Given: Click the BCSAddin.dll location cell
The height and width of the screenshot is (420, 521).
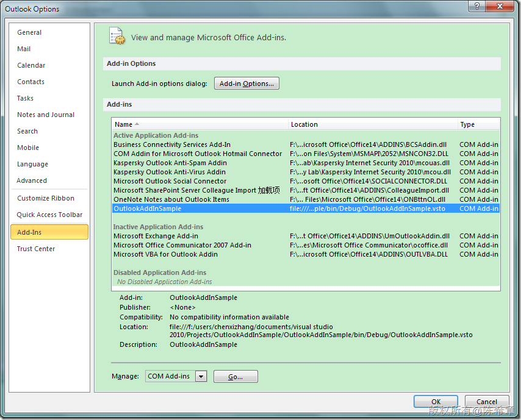Looking at the screenshot, I should pyautogui.click(x=368, y=144).
